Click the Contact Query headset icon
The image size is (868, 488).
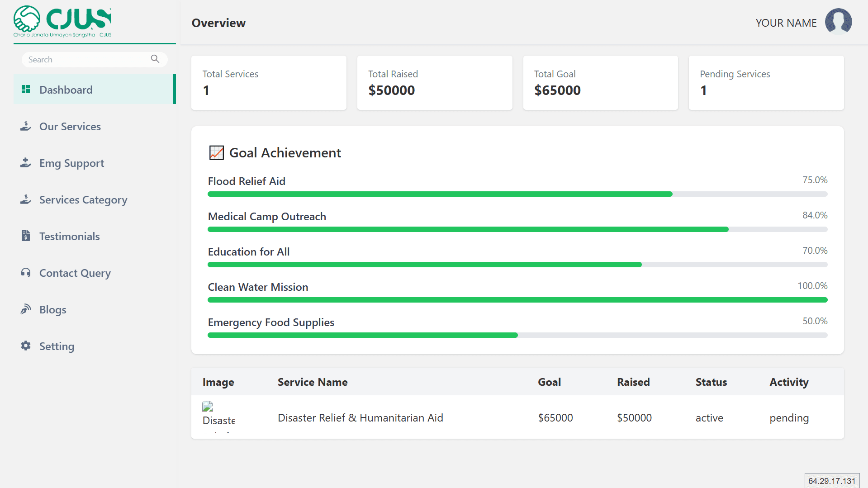click(x=26, y=273)
